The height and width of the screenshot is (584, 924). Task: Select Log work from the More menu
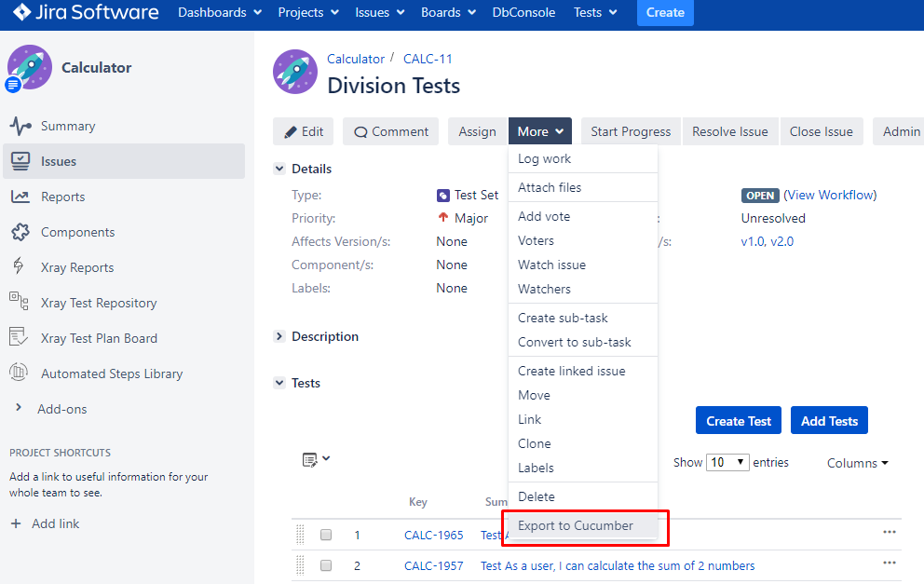click(583, 158)
